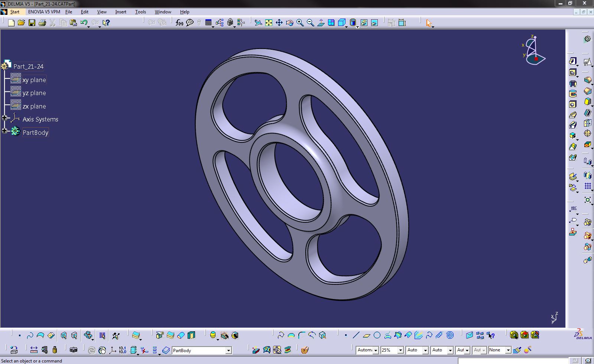This screenshot has height=364, width=594.
Task: Click the Create Multi-View icon
Action: (x=331, y=23)
